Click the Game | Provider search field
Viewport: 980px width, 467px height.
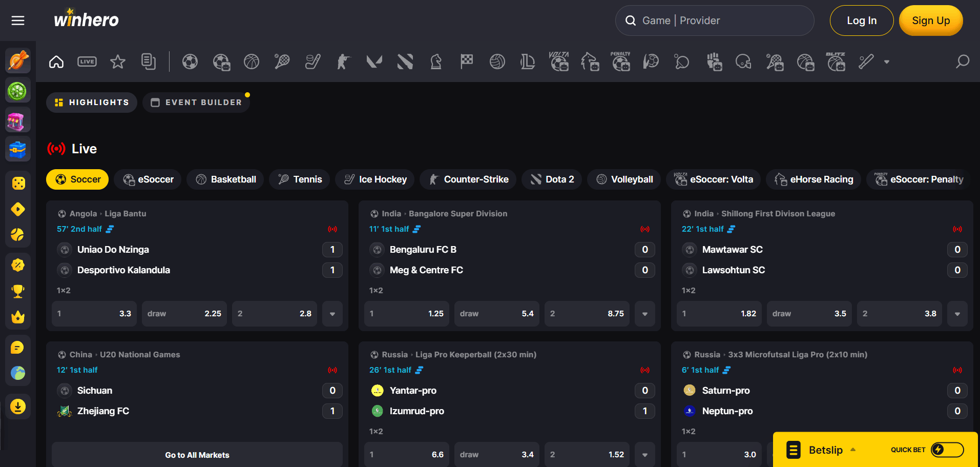715,21
